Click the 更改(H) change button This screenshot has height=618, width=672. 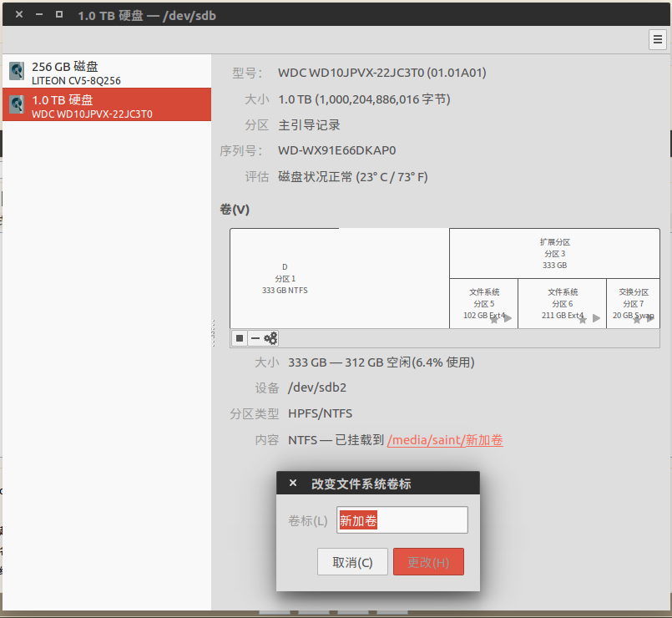[428, 562]
